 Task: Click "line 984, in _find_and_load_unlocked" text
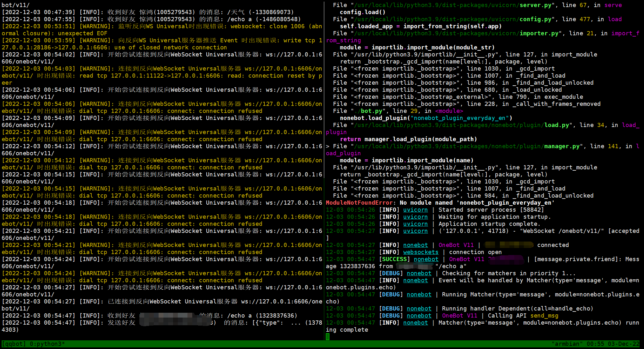tap(530, 196)
